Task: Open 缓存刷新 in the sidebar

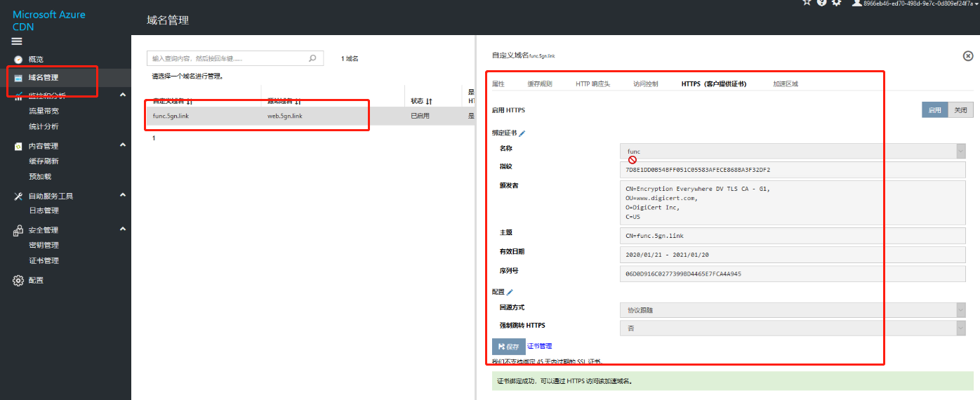Action: click(x=44, y=161)
